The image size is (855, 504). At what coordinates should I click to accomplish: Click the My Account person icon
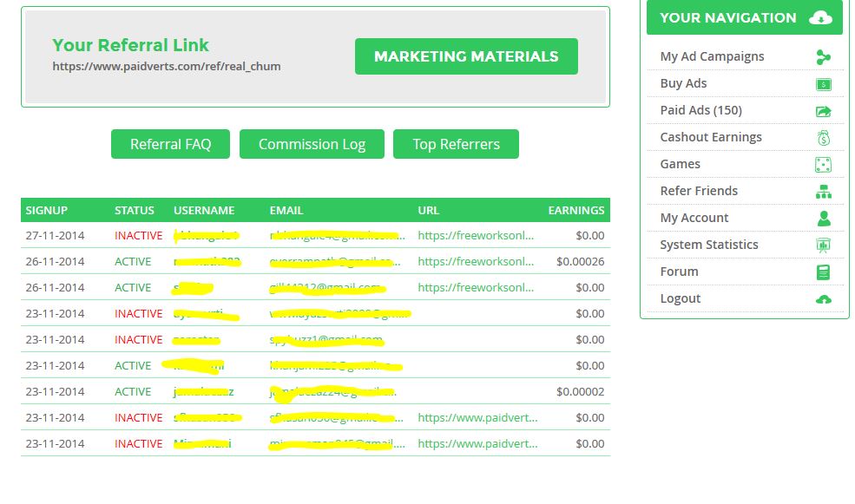coord(824,218)
